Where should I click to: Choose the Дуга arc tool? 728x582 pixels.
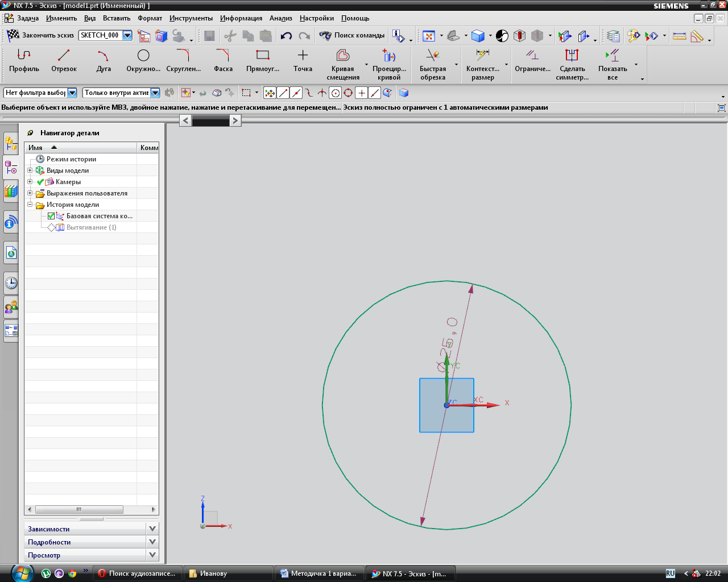(104, 61)
